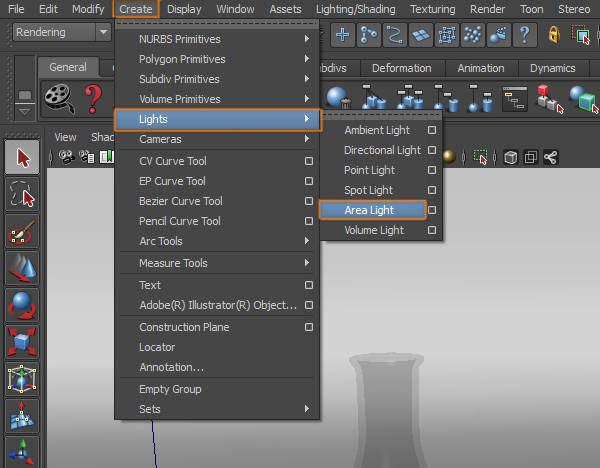Click the film reel render shelf icon

coord(59,97)
